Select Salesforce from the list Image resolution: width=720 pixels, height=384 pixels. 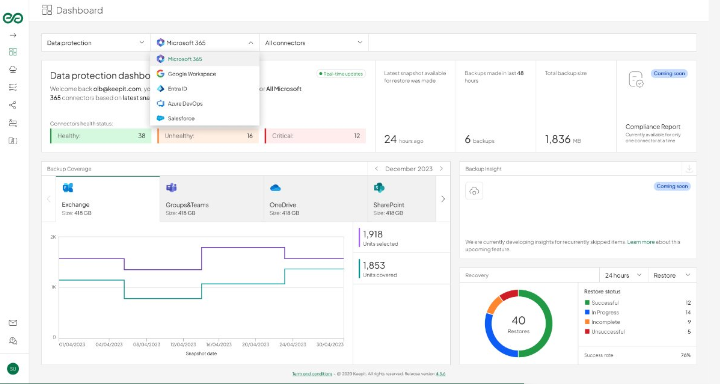[x=205, y=118]
